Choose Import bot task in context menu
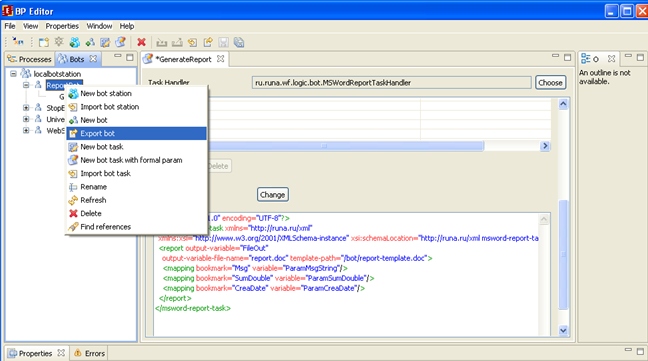The height and width of the screenshot is (361, 648). click(x=136, y=173)
